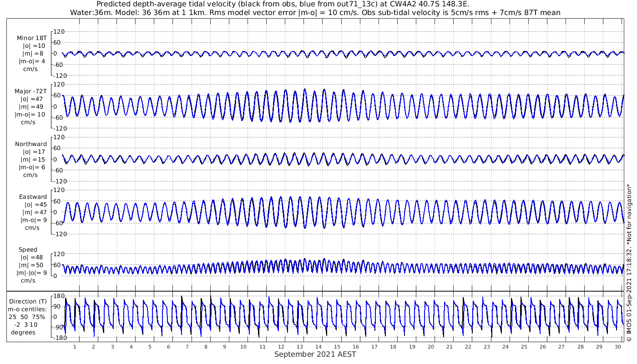Click the 'degrees' unit label in the Direction panel

(24, 333)
